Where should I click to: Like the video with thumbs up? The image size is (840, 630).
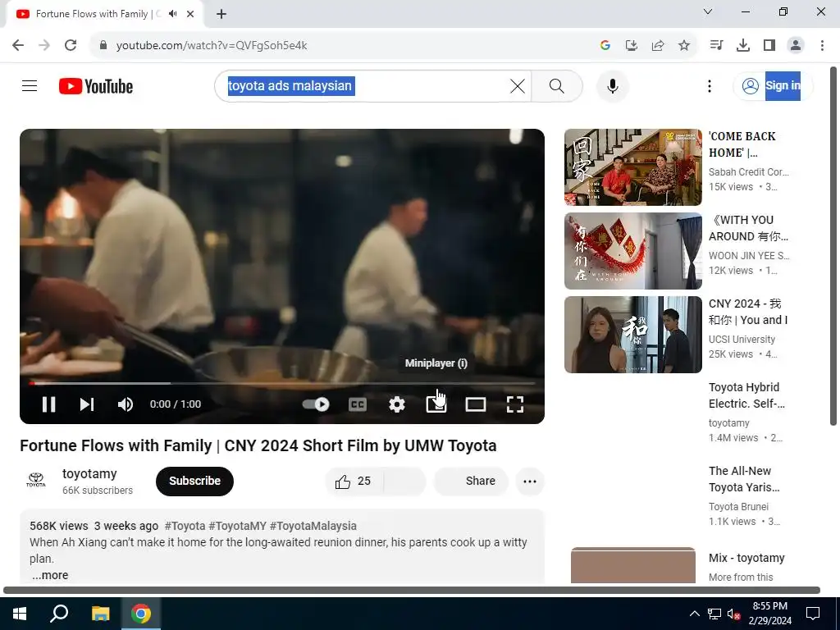pos(353,481)
